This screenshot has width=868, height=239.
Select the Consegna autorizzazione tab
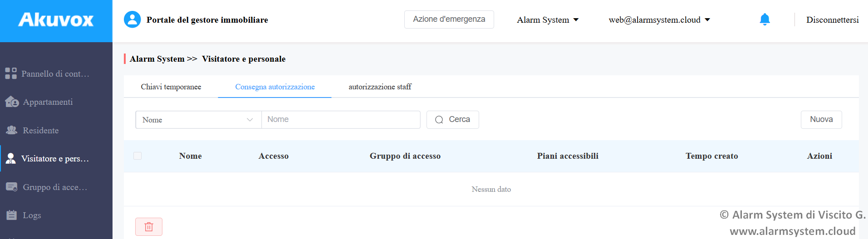[x=275, y=87]
